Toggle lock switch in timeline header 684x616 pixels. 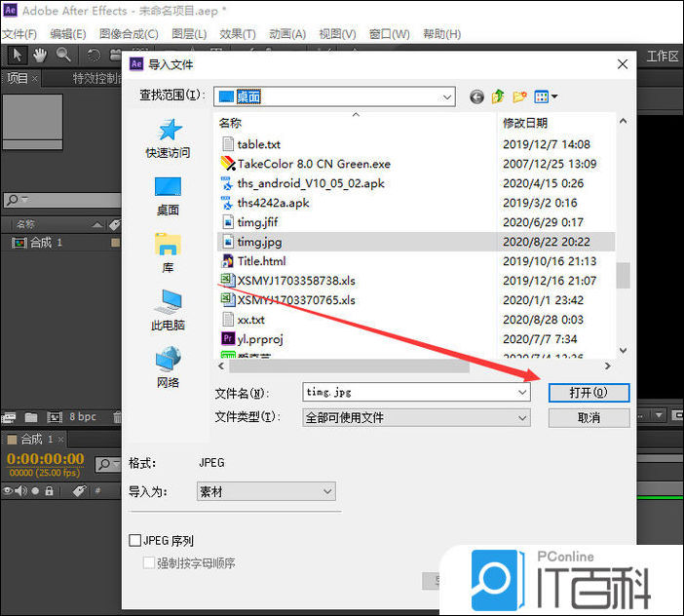(x=50, y=491)
